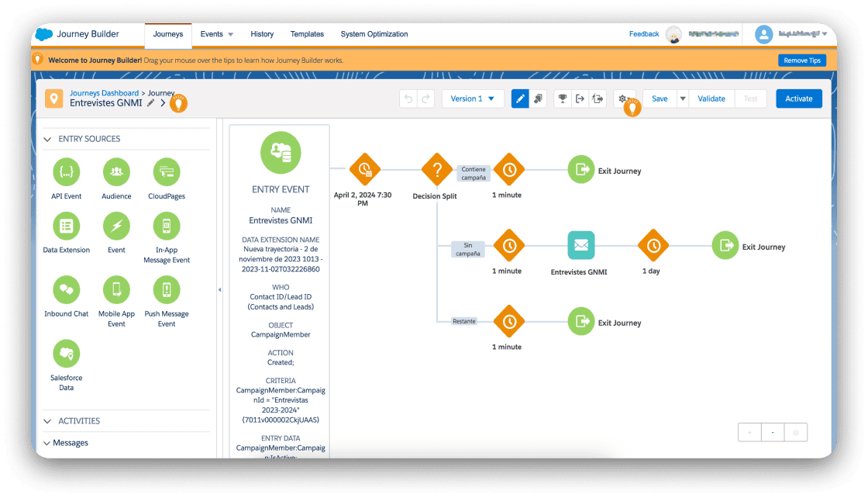Select the Sin campaña path label
This screenshot has height=498, width=868.
pyautogui.click(x=468, y=249)
